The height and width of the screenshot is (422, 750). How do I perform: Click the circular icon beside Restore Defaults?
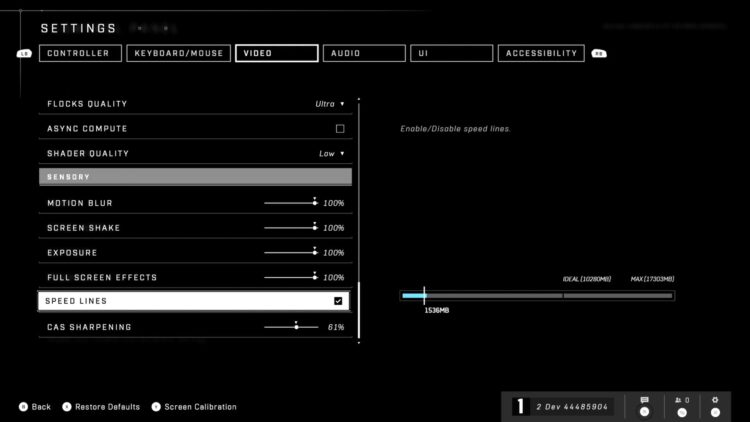pyautogui.click(x=67, y=407)
